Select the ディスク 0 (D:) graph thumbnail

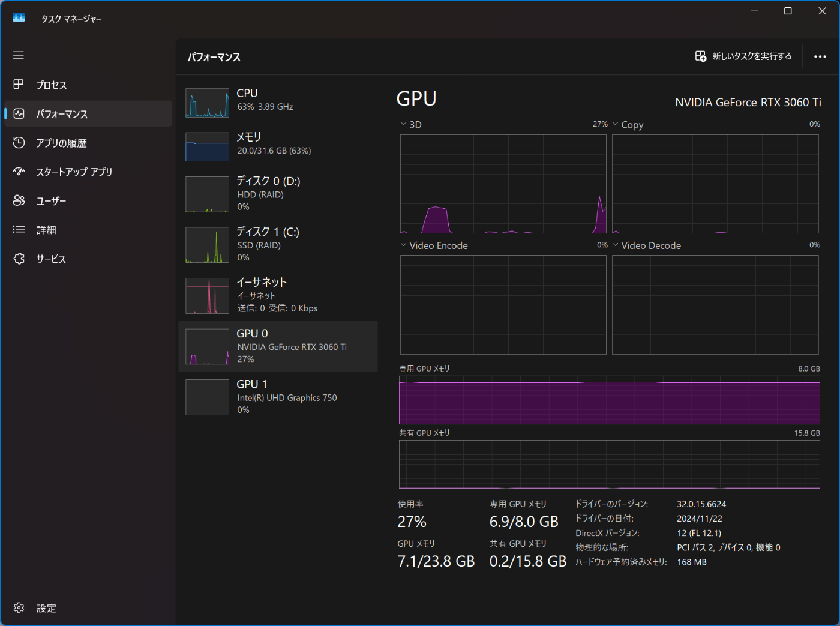(207, 194)
